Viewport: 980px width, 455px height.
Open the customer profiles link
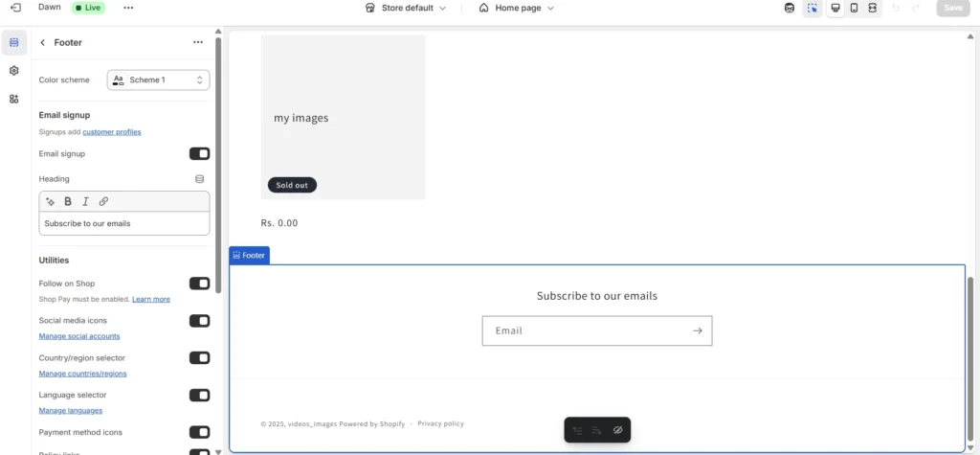pyautogui.click(x=111, y=132)
